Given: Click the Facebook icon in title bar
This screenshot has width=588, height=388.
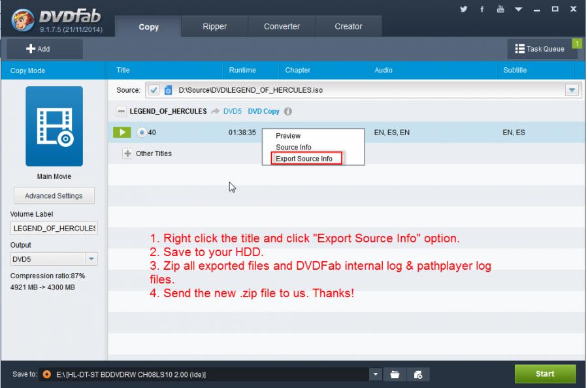Looking at the screenshot, I should 482,9.
